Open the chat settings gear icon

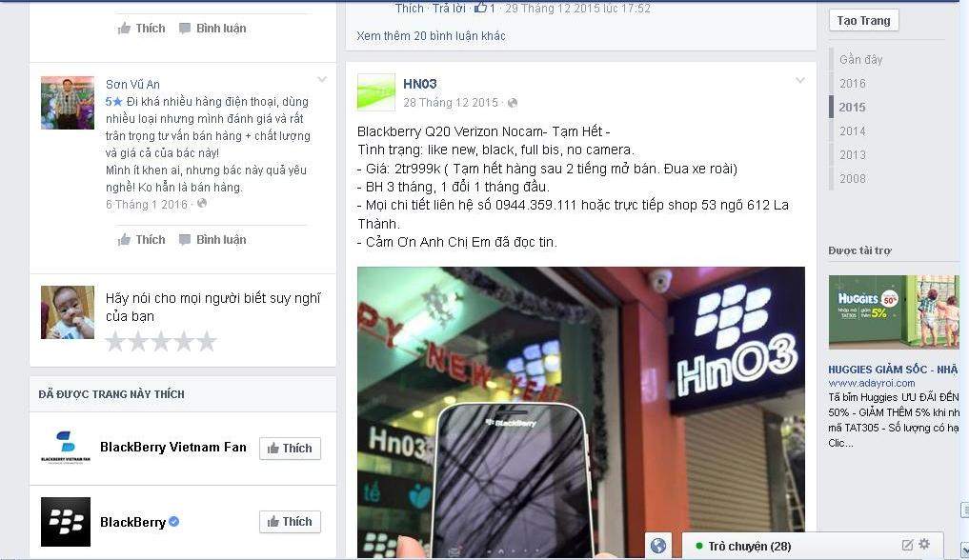tap(924, 544)
